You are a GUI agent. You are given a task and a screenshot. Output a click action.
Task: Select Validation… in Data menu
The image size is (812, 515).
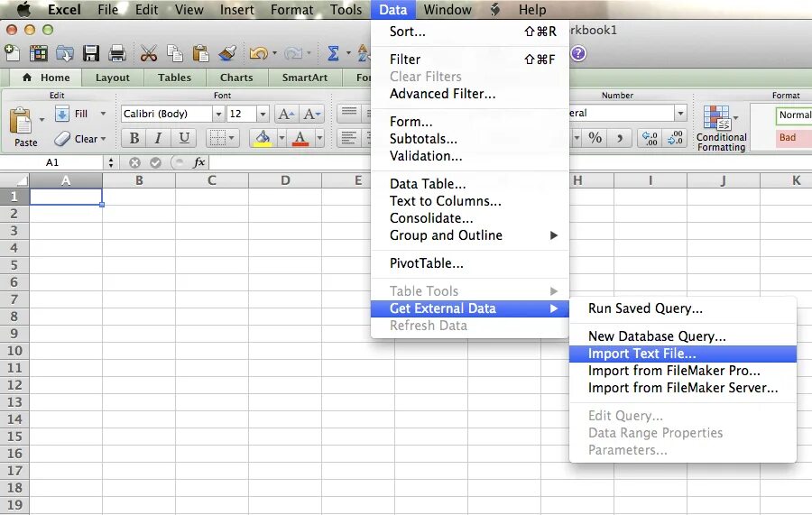click(x=470, y=156)
